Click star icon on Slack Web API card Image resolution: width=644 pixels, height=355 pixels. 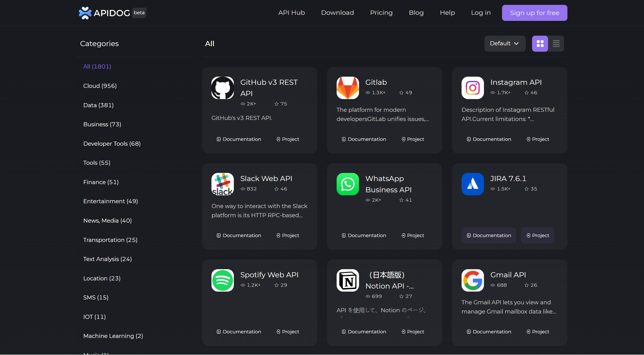tap(276, 189)
